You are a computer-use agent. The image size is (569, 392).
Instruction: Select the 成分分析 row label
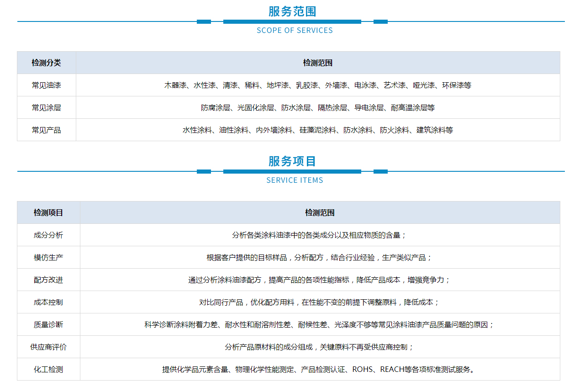click(48, 235)
